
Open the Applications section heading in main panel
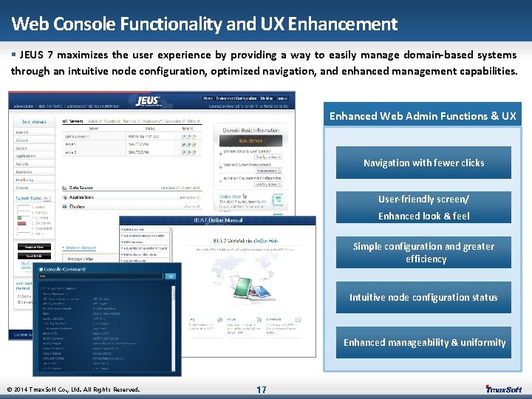click(81, 197)
